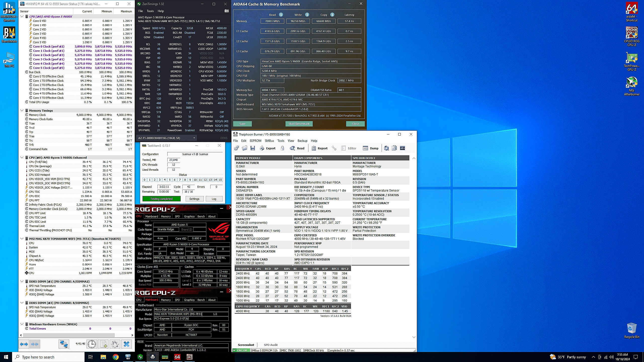644x362 pixels.
Task: Click HWiNFO expand columns double-arrow icon
Action: [24, 344]
